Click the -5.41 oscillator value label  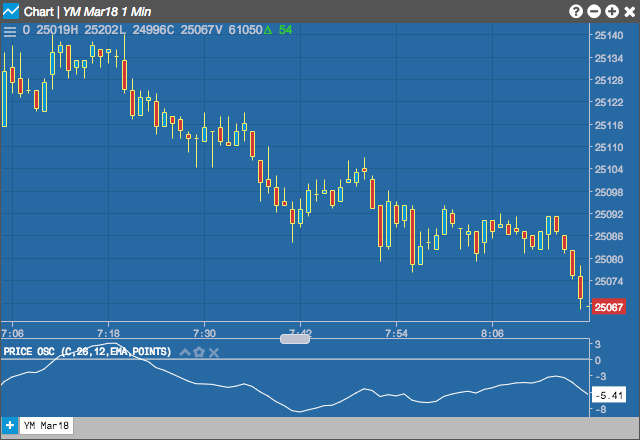pos(609,395)
